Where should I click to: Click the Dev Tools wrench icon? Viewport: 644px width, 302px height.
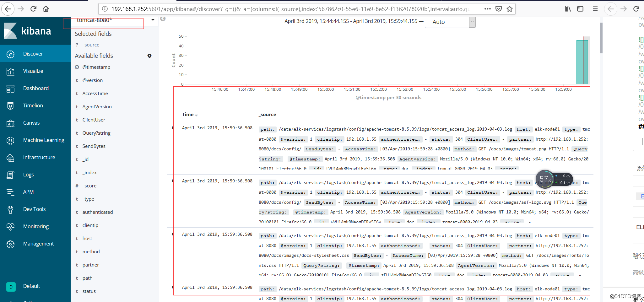point(10,209)
